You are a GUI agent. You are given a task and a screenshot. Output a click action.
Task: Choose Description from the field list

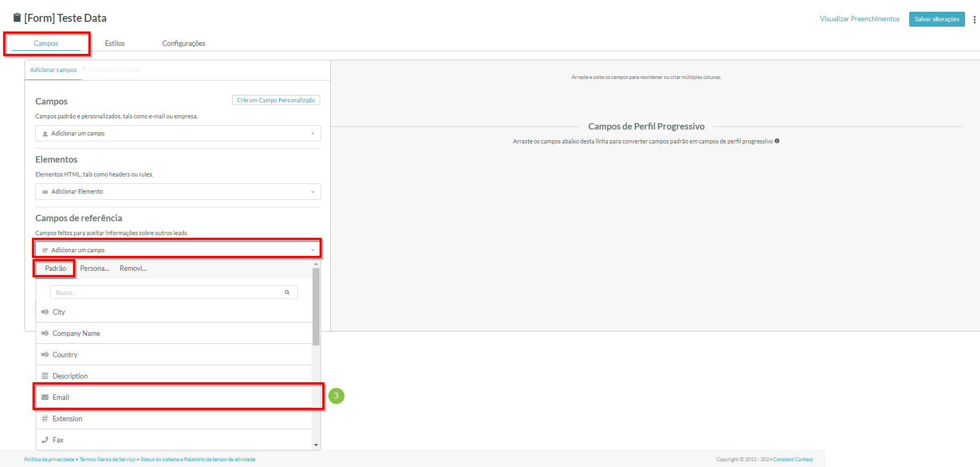click(x=174, y=376)
